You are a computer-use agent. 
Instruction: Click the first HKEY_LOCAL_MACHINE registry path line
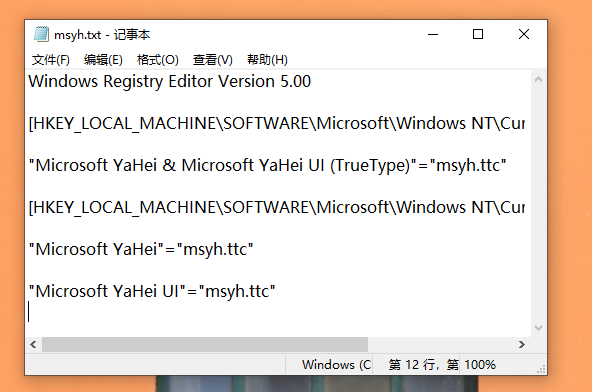pos(277,123)
